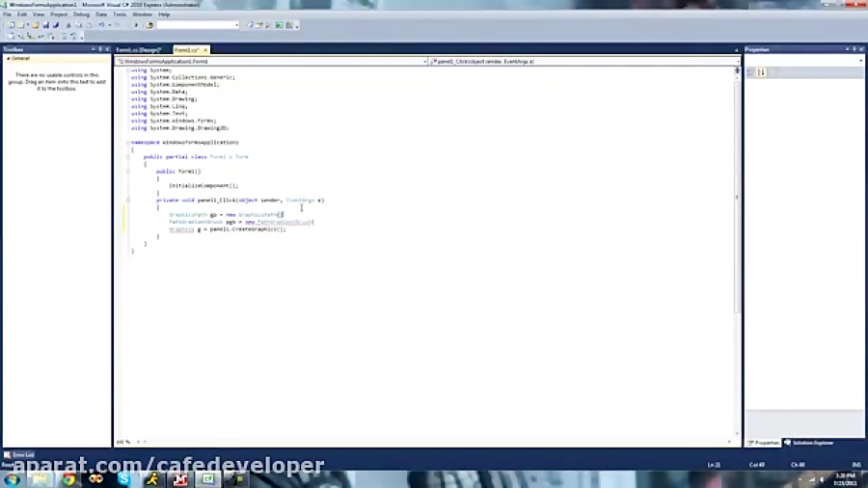Viewport: 868px width, 488px height.
Task: Collapse the namespace block outline marker
Action: (x=128, y=142)
